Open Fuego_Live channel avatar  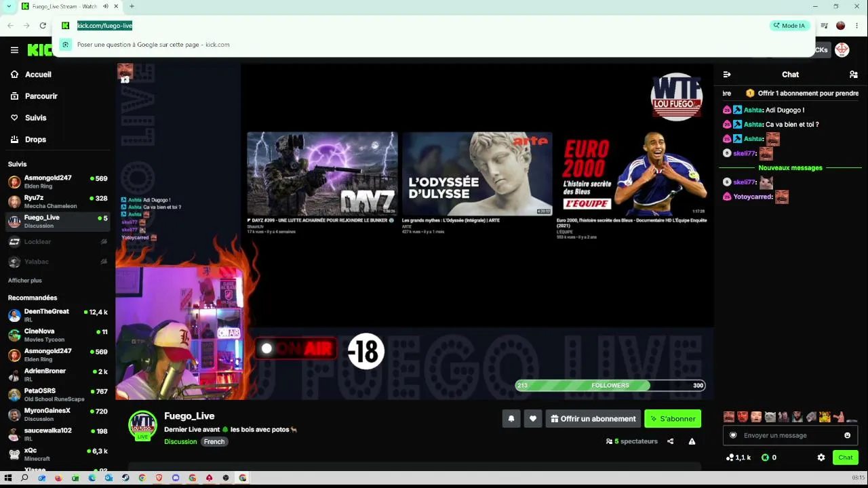point(142,426)
